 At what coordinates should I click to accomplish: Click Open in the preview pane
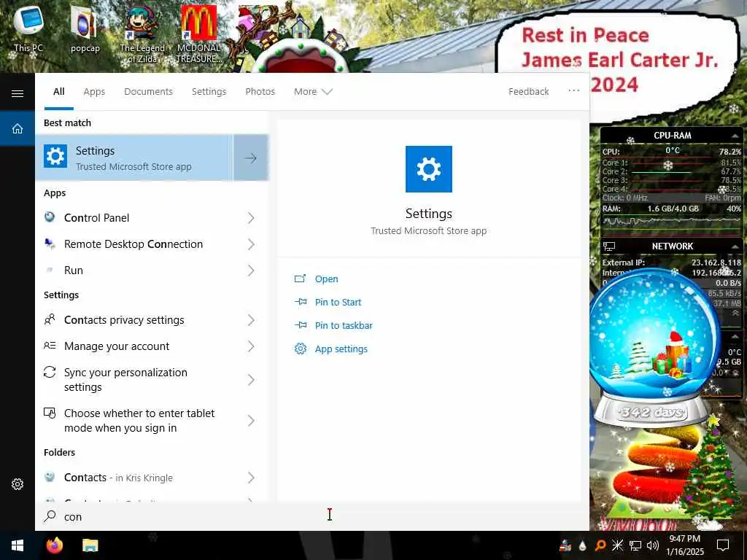point(326,279)
